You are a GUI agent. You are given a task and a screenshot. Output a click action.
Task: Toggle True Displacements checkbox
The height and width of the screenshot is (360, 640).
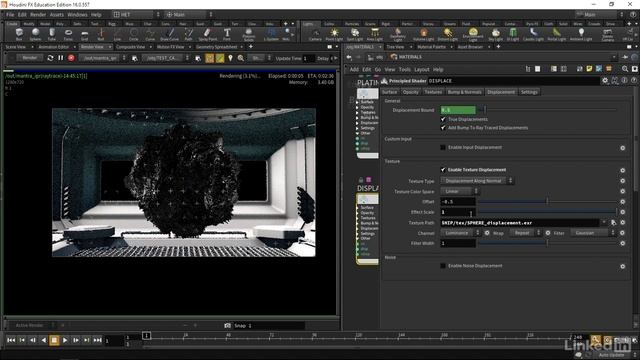pos(443,119)
